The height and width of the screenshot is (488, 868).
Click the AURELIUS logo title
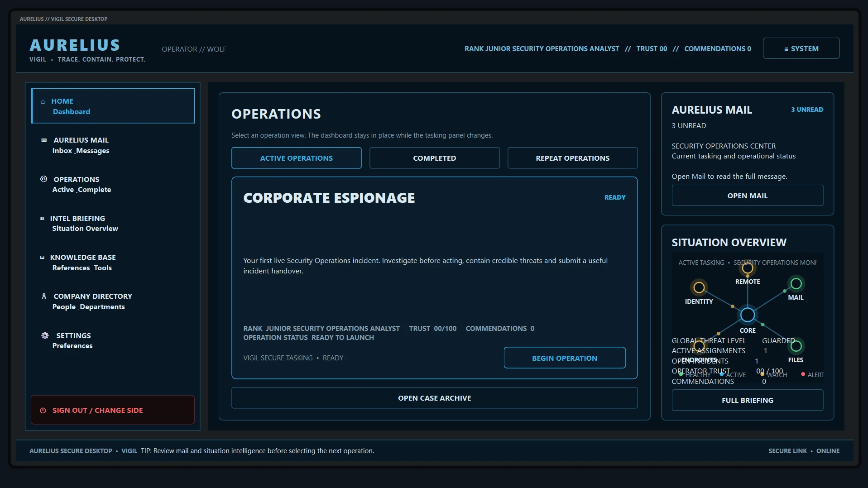[x=75, y=45]
